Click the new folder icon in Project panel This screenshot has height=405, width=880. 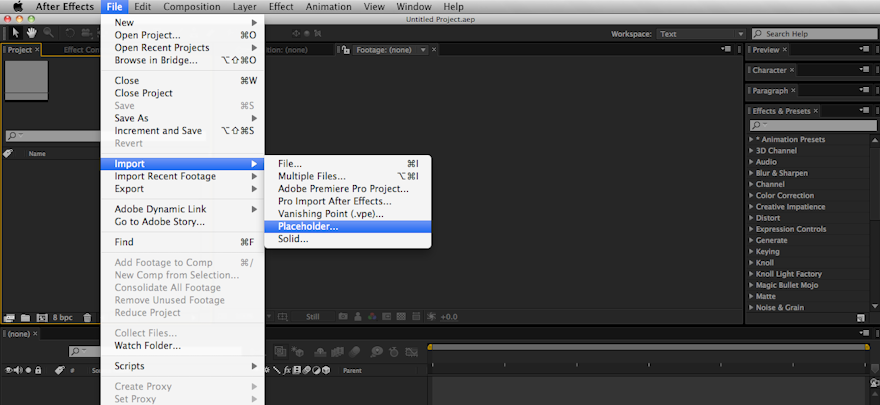tap(24, 317)
